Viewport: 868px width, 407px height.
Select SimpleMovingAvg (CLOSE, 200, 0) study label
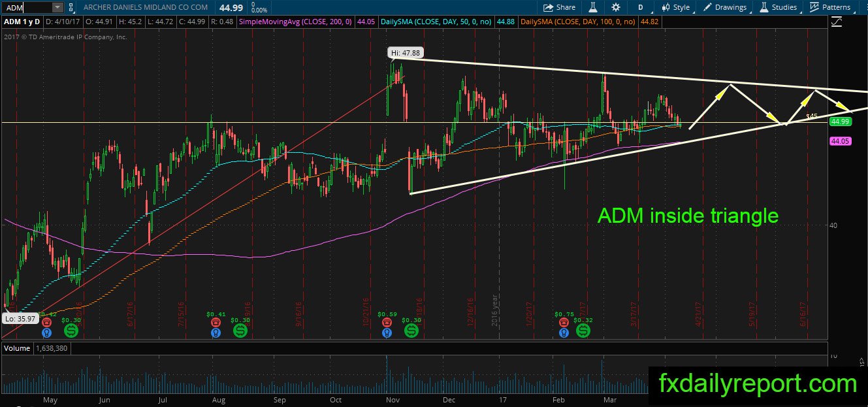point(295,22)
